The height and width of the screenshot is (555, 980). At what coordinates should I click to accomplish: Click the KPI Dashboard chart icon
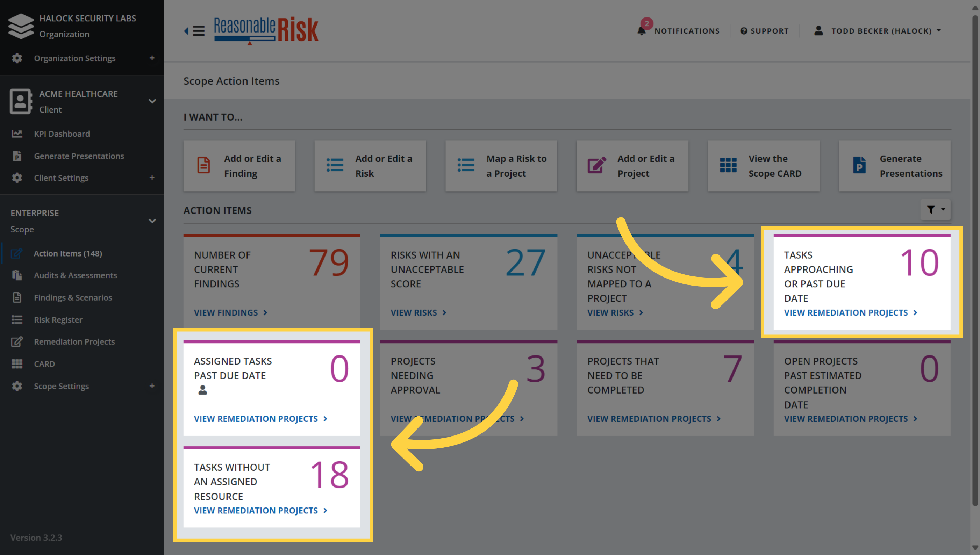17,134
